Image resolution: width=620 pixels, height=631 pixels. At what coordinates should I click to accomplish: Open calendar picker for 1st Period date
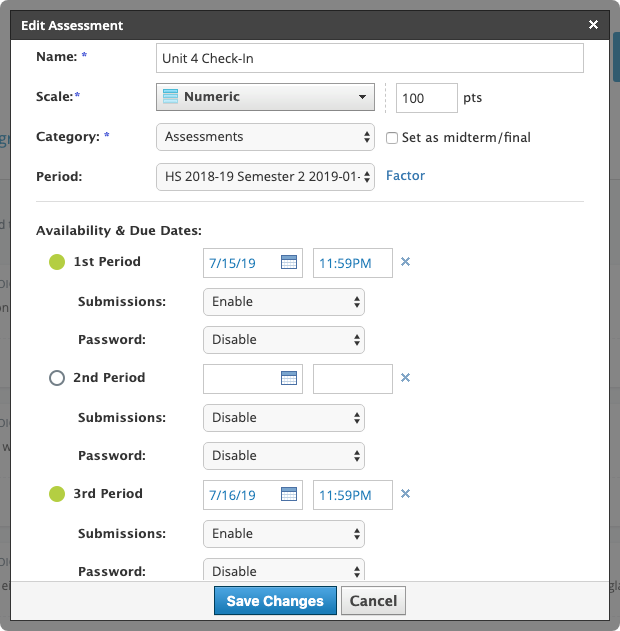click(x=289, y=263)
